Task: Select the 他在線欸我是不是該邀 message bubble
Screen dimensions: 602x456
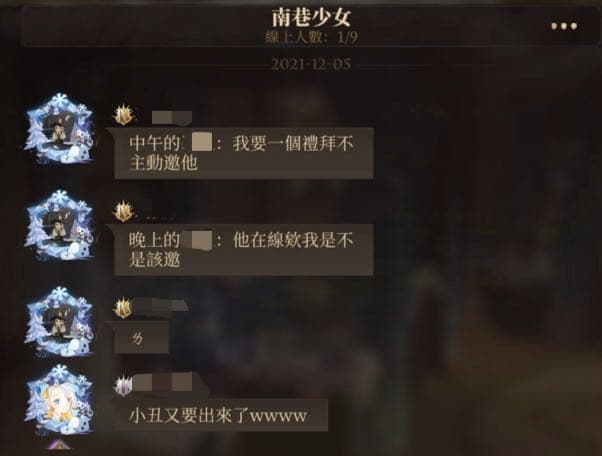Action: 244,250
